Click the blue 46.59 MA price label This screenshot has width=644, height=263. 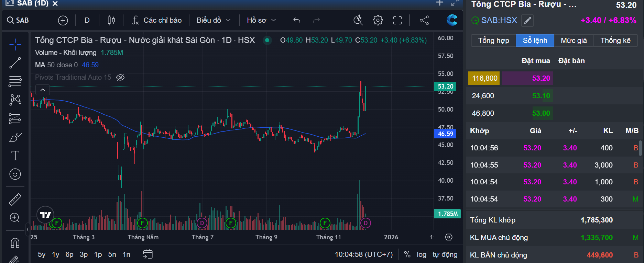coord(446,134)
